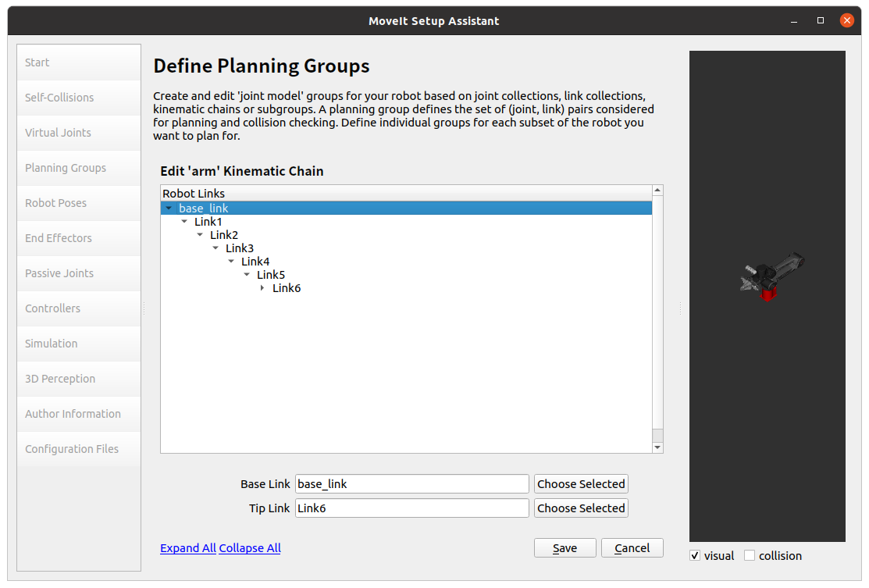Select Link2 in the tree
The width and height of the screenshot is (869, 588).
(x=224, y=235)
